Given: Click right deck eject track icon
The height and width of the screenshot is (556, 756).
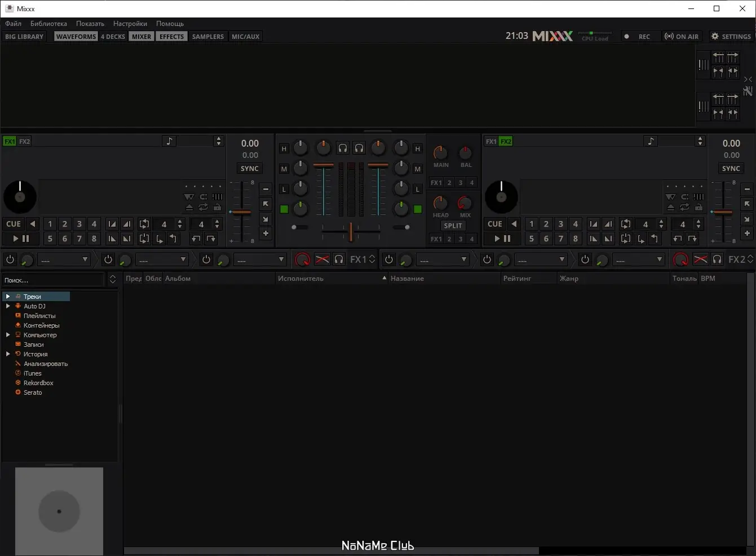Looking at the screenshot, I should click(x=671, y=208).
